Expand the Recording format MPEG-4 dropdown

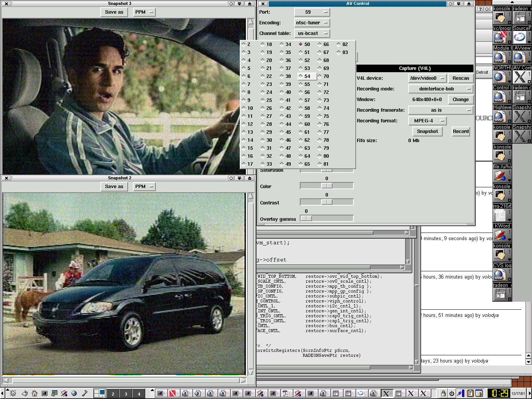coord(427,121)
